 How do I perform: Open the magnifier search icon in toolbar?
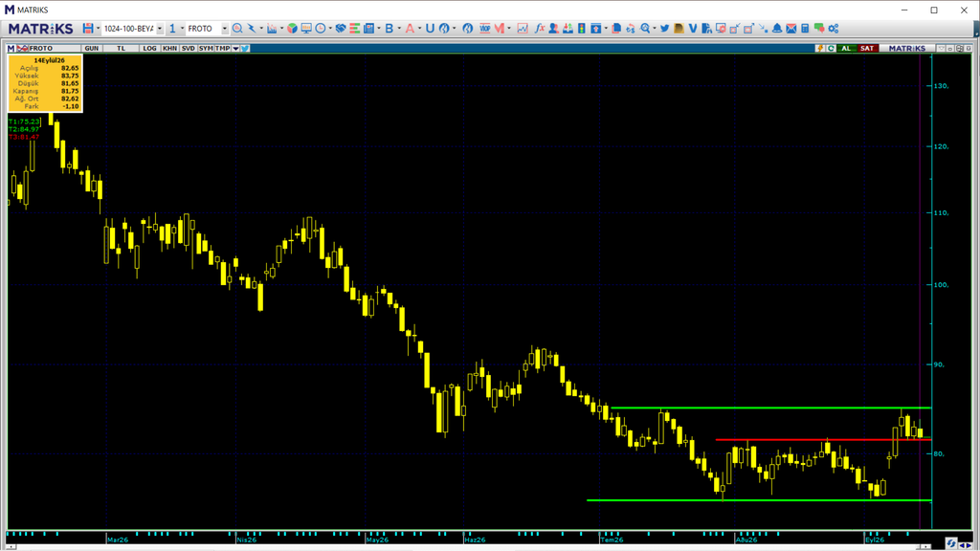click(x=237, y=29)
